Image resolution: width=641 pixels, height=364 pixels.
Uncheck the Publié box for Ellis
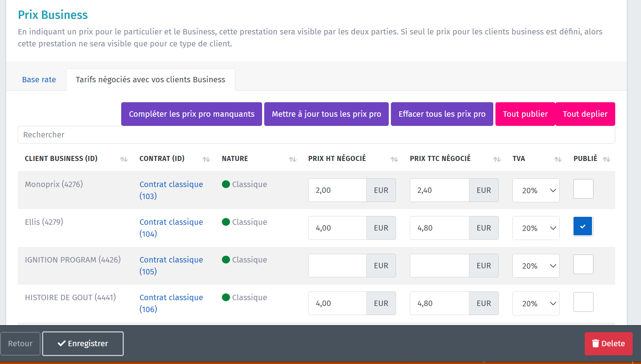point(583,227)
